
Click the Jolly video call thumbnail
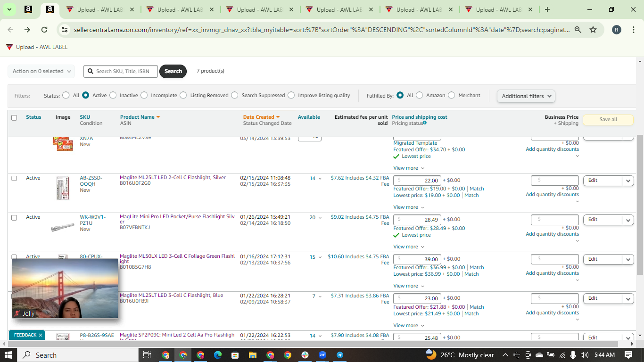point(65,288)
